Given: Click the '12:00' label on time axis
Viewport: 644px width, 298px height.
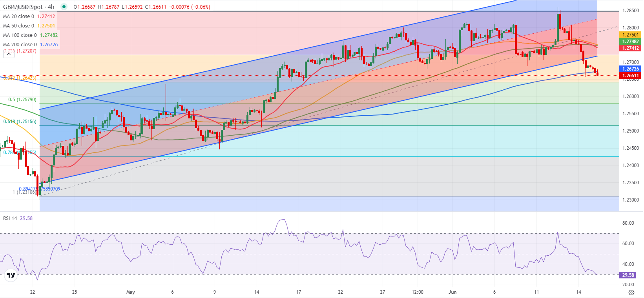Looking at the screenshot, I should tap(418, 292).
